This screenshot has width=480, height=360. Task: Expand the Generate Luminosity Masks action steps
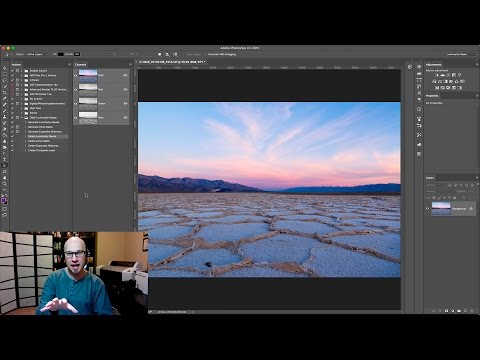[26, 122]
